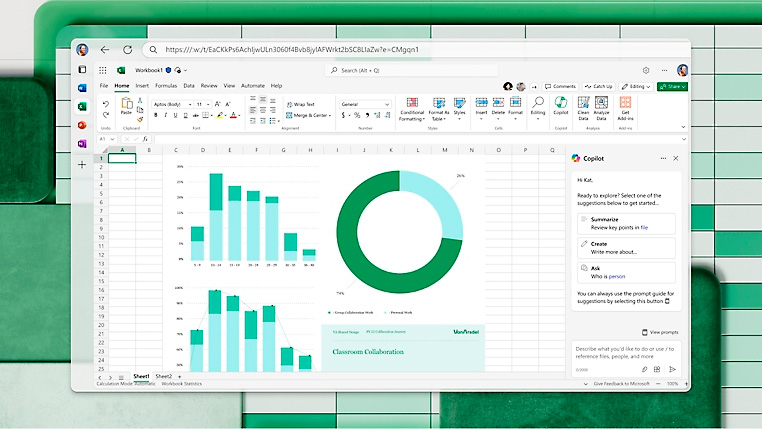Click the Clean Data icon

pyautogui.click(x=584, y=103)
